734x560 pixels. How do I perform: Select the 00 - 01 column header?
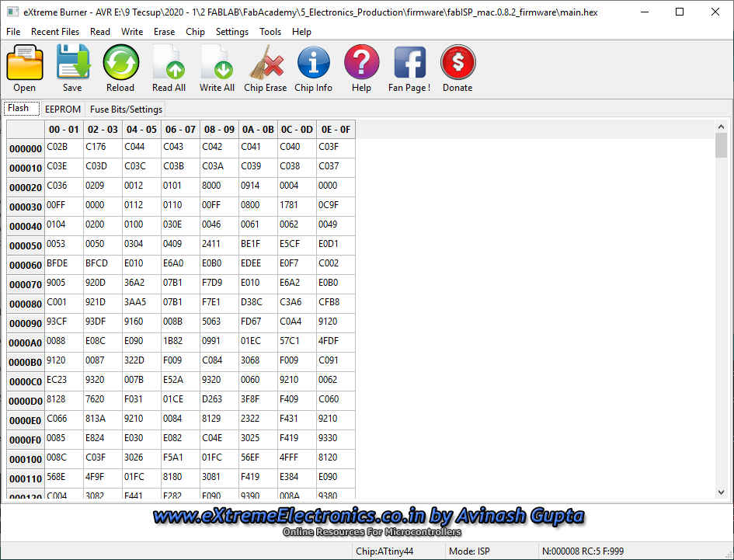click(64, 130)
